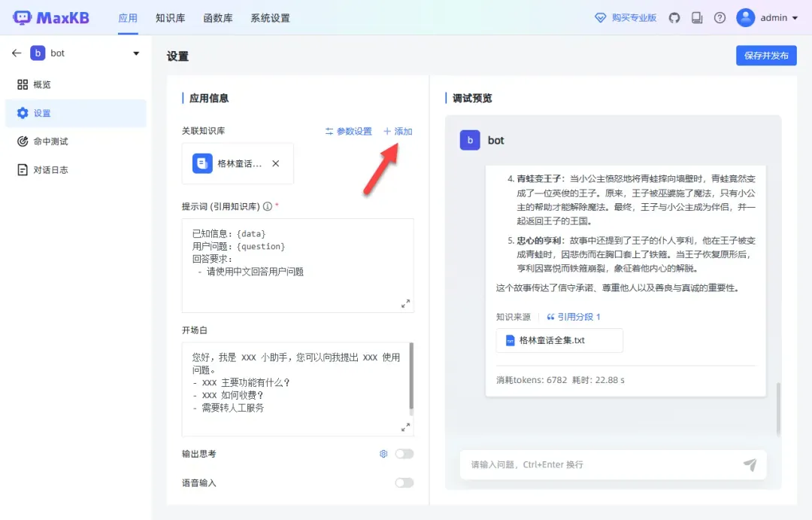Open the admin account dropdown arrow
Screen dimensions: 812x520
[795, 18]
